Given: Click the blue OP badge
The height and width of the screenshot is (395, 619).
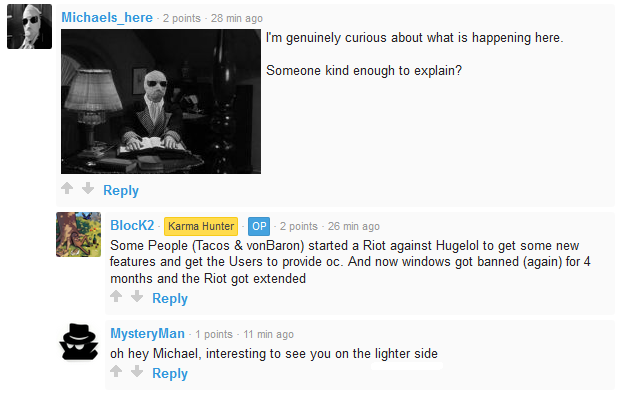Looking at the screenshot, I should point(259,226).
